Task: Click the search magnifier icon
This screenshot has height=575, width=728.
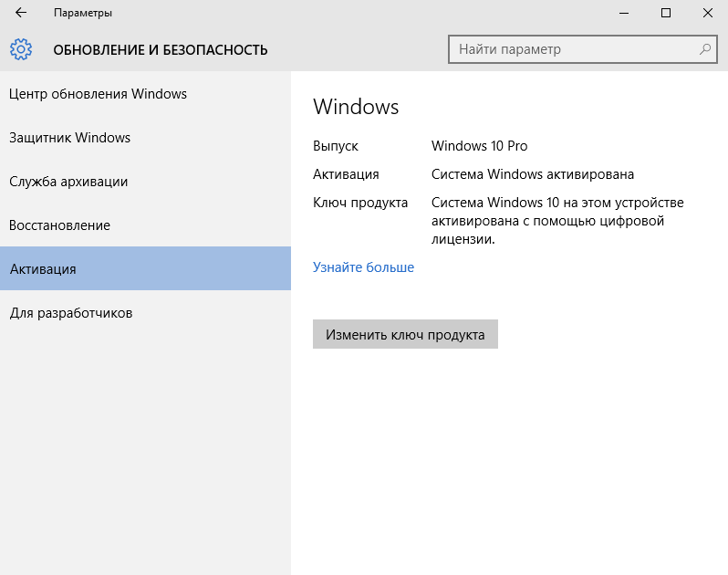Action: tap(705, 49)
